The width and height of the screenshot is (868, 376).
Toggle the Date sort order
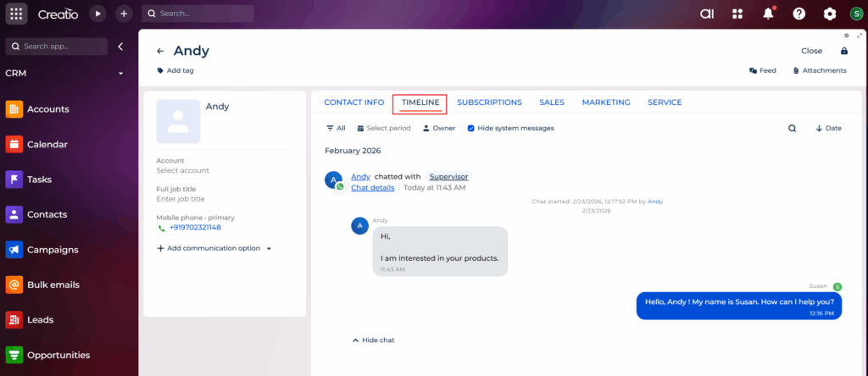[x=828, y=129]
